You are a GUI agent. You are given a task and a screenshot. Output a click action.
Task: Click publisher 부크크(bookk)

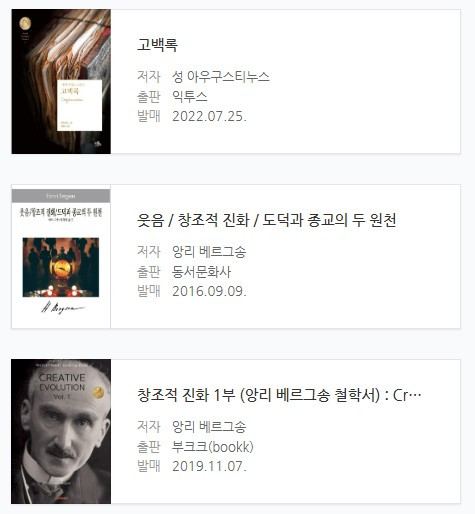pyautogui.click(x=213, y=447)
